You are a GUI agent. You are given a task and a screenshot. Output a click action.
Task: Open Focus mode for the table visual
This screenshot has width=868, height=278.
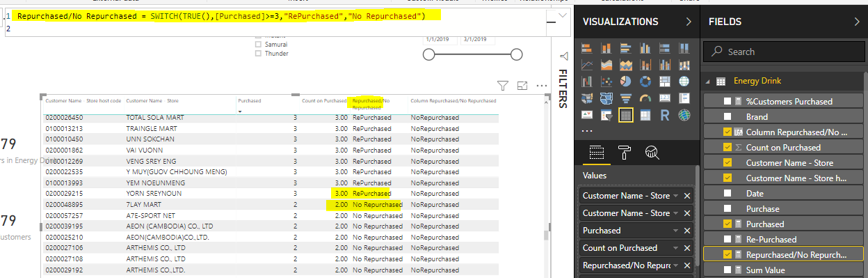click(x=522, y=85)
